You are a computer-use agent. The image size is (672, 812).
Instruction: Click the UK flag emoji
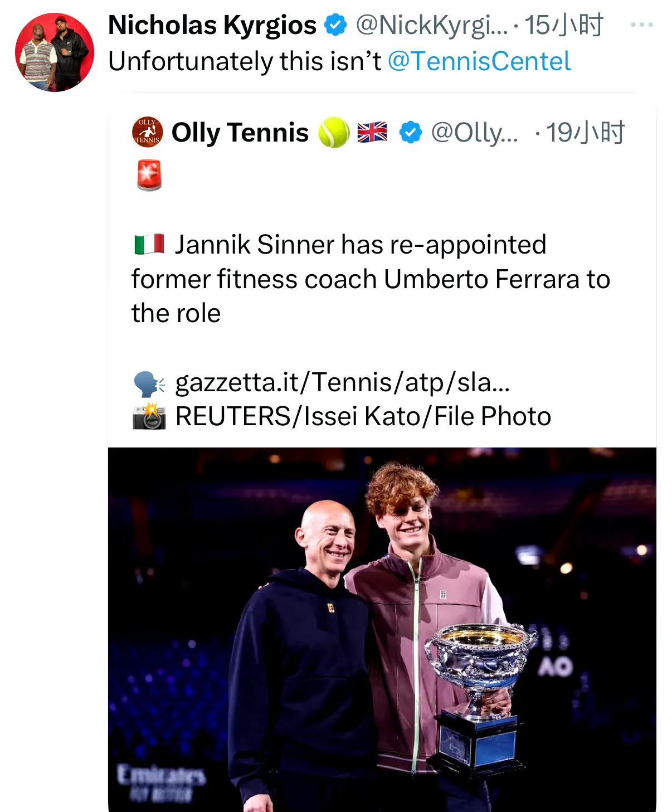pos(372,133)
